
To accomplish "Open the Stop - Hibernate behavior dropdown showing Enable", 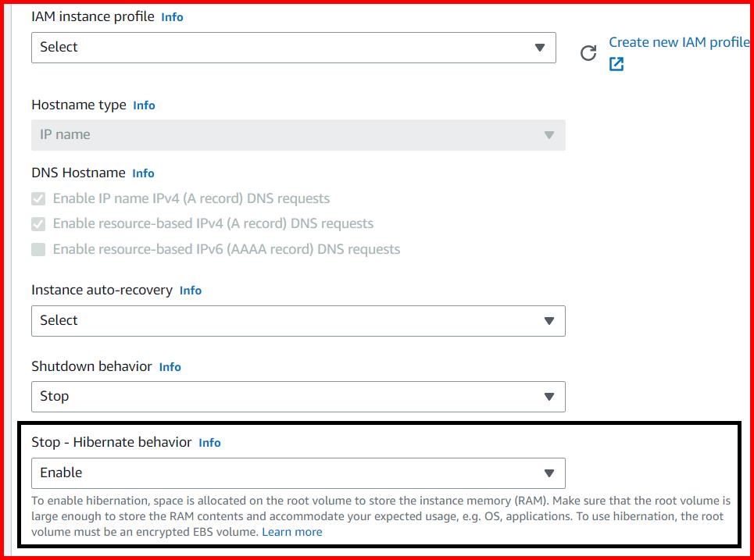I will [297, 473].
